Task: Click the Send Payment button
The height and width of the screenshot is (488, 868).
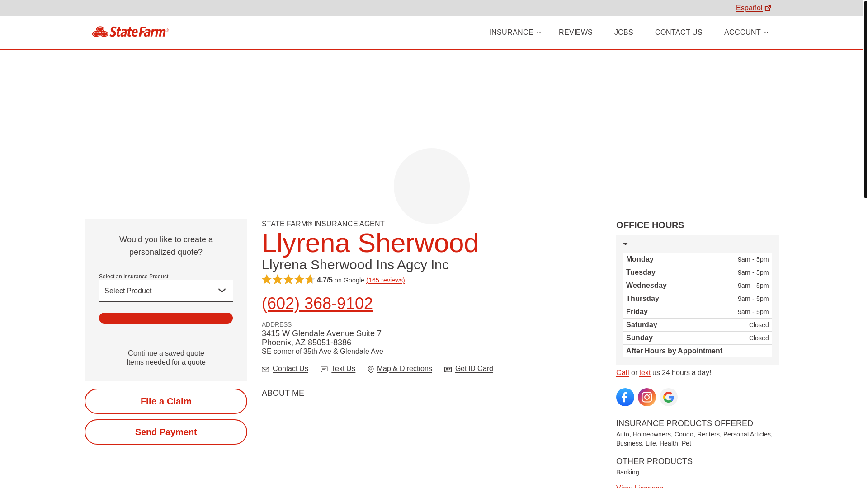Action: [166, 432]
